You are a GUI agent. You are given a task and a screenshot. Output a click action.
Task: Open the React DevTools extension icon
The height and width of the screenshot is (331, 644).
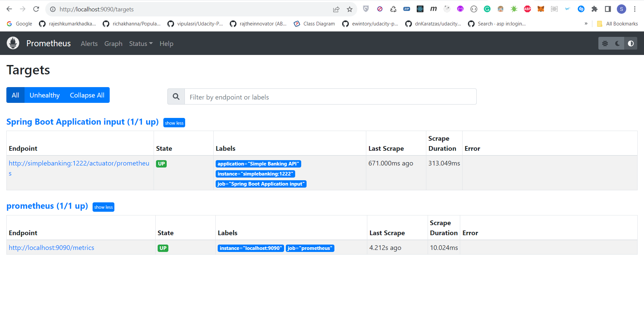420,9
